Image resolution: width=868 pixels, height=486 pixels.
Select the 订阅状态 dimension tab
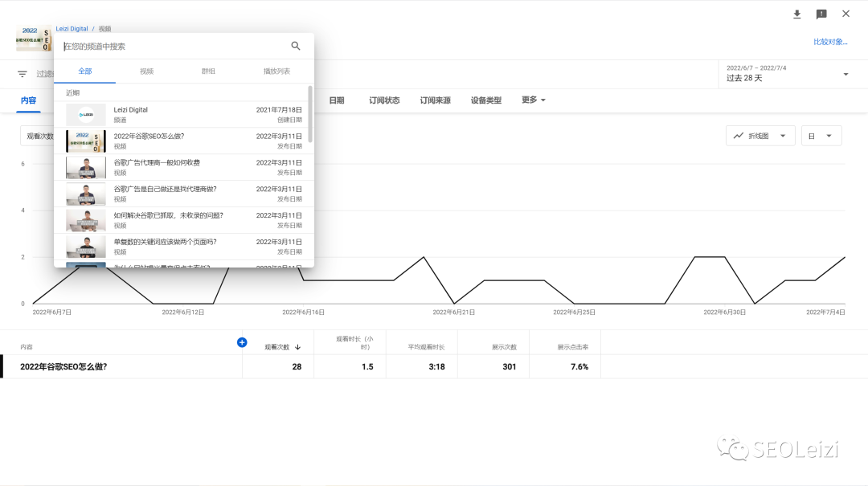(384, 100)
